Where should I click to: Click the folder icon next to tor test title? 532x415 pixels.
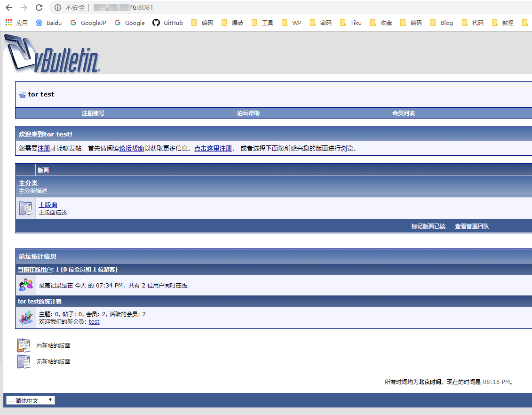(22, 94)
